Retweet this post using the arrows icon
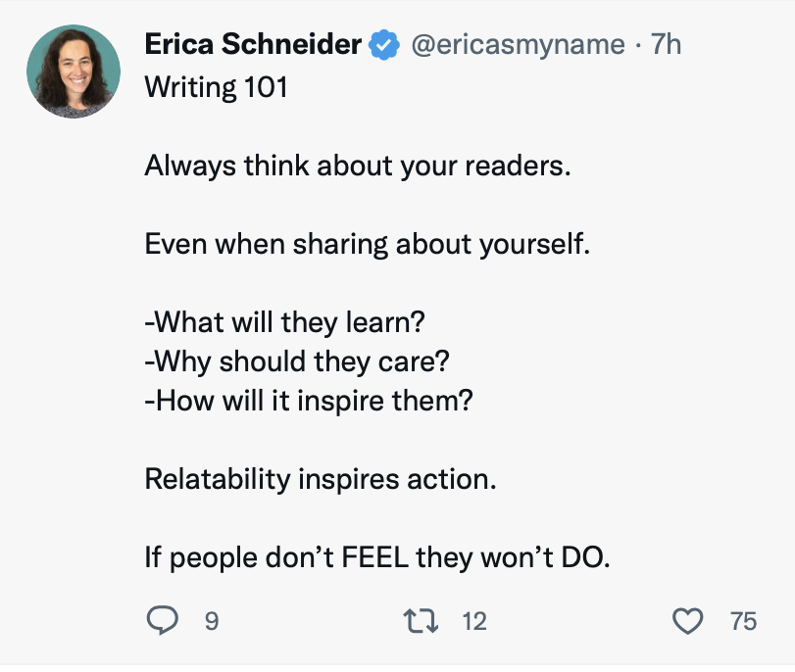Screen dimensions: 795x672 click(x=420, y=620)
